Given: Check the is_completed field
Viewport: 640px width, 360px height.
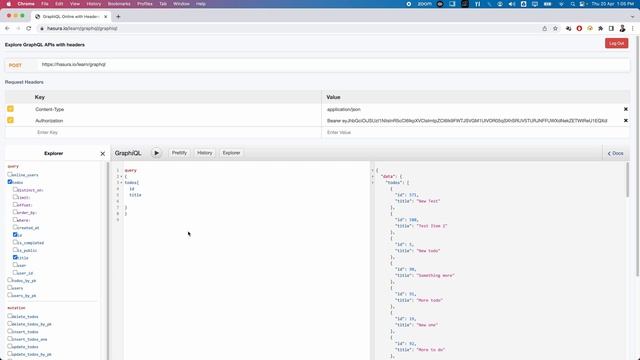Looking at the screenshot, I should (x=15, y=242).
